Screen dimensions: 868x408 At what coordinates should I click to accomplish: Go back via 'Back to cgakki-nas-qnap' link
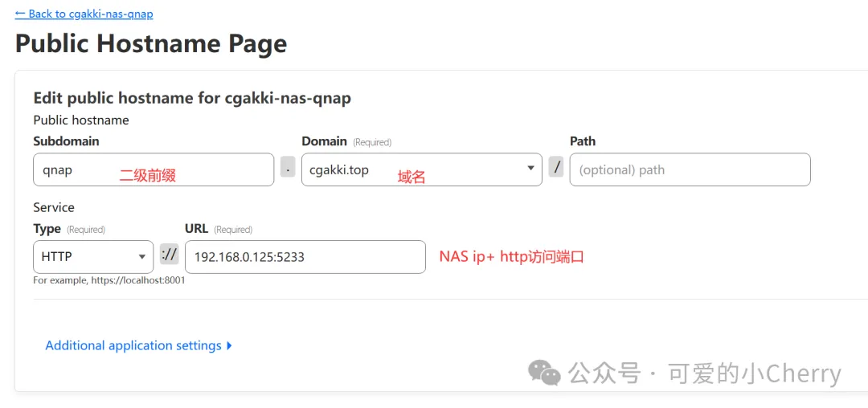[84, 14]
